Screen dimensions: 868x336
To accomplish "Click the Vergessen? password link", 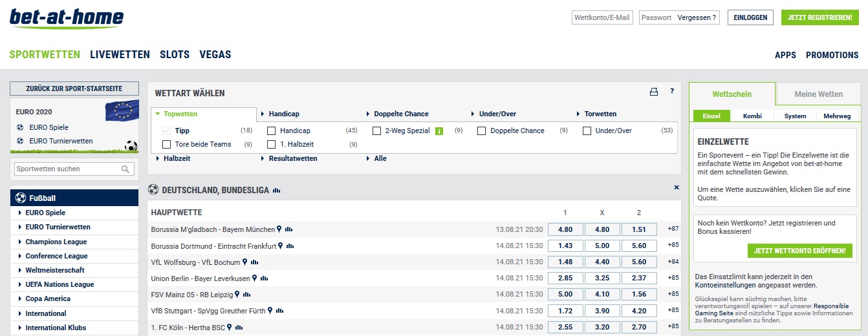I will pos(697,18).
